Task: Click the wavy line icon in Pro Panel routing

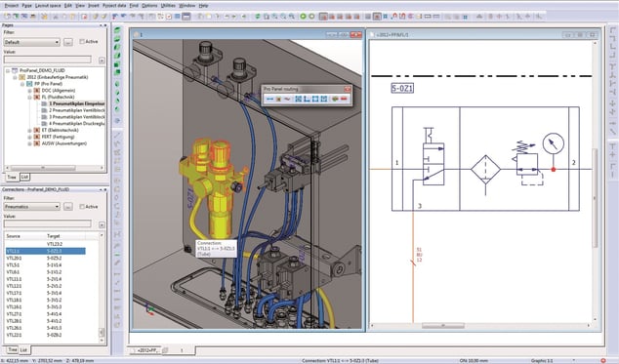Action: 287,99
